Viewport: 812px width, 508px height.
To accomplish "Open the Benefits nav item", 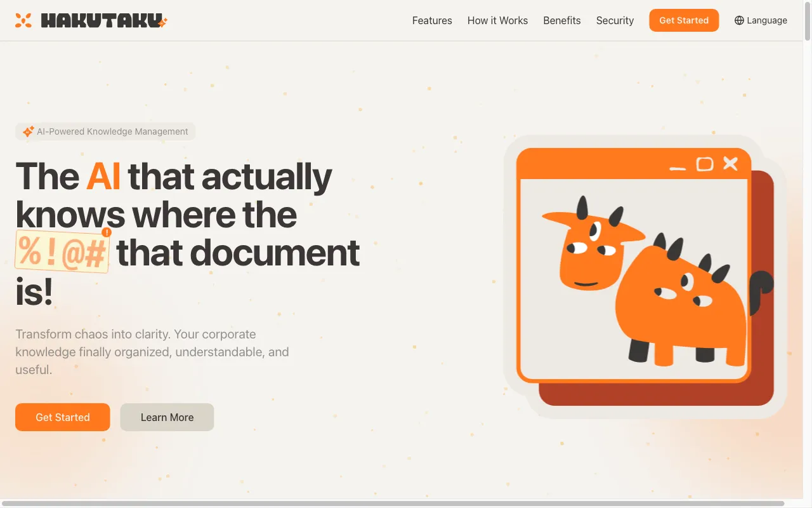I will [x=562, y=20].
